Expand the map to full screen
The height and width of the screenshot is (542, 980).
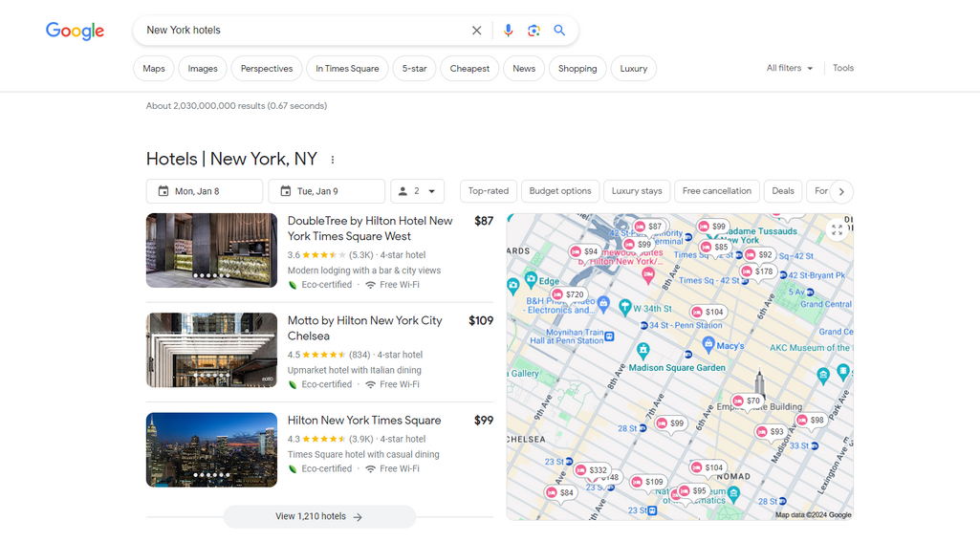pyautogui.click(x=837, y=229)
